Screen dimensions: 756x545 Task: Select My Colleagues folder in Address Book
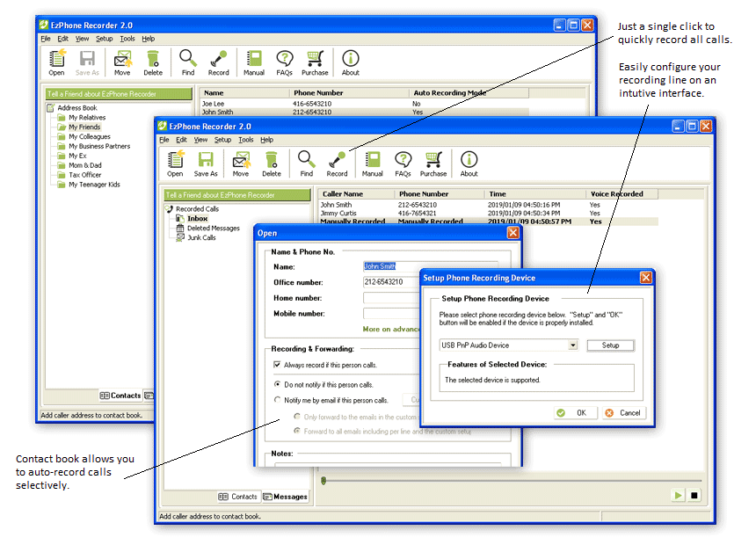point(89,136)
